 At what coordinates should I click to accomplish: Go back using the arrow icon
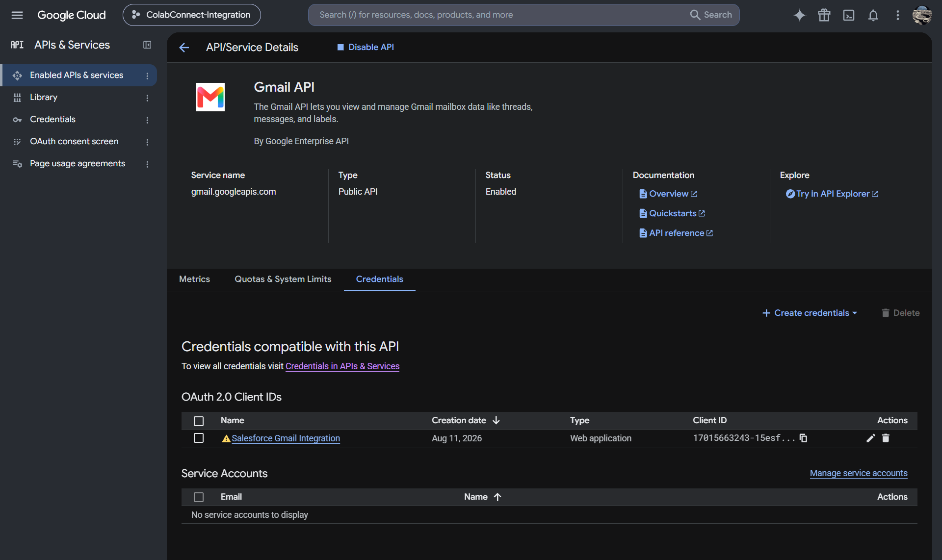click(184, 47)
